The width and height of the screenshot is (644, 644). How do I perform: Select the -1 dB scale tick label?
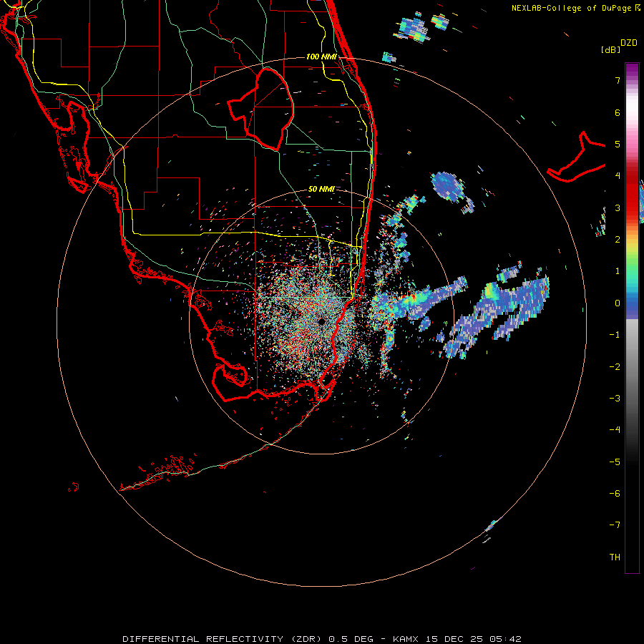coord(615,335)
